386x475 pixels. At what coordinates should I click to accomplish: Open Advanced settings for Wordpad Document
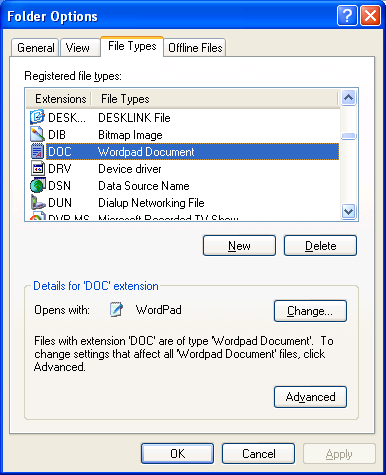click(310, 397)
